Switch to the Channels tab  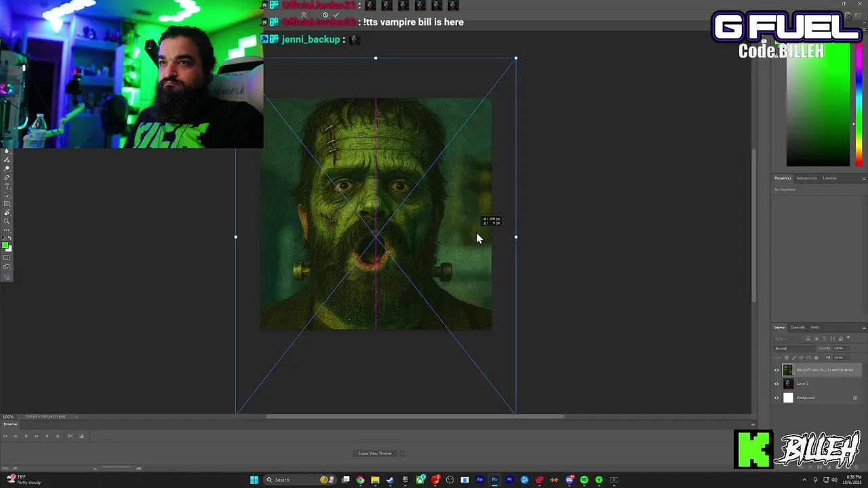click(x=797, y=327)
